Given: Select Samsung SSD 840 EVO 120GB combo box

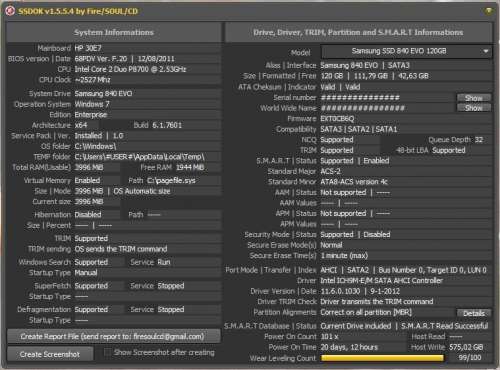Looking at the screenshot, I should pos(406,51).
